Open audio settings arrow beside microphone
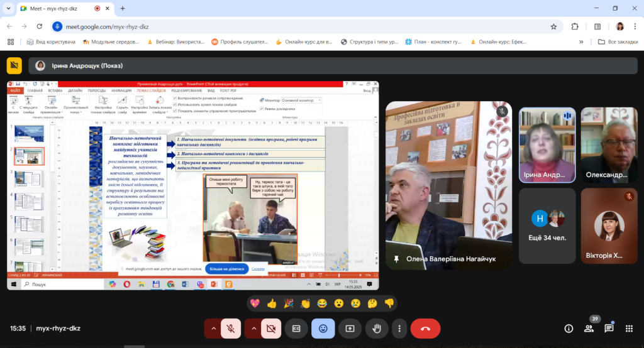 click(x=213, y=329)
